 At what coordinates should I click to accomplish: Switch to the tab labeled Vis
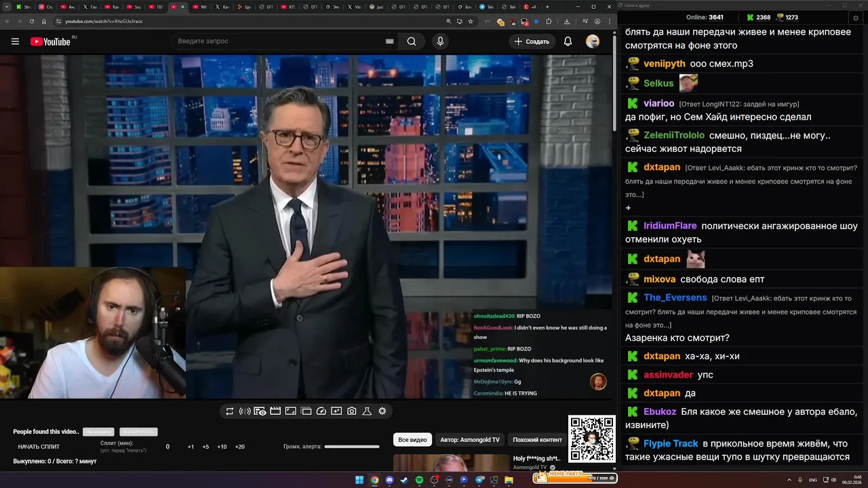coord(355,7)
